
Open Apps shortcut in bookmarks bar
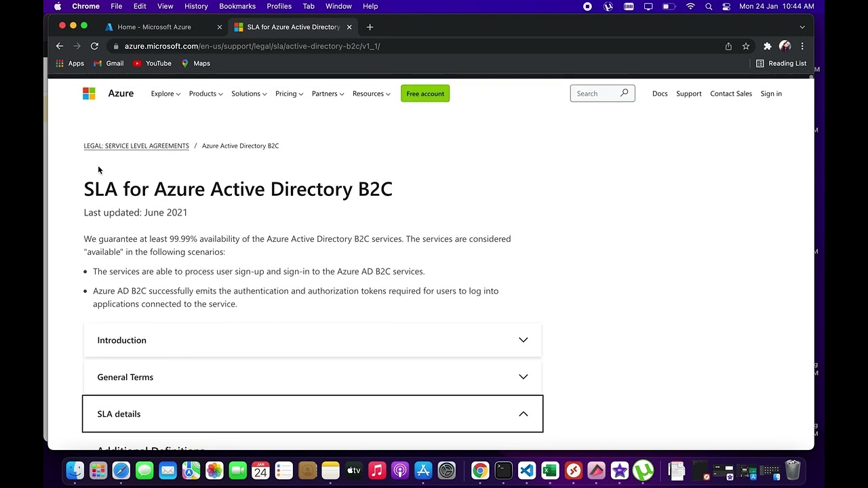tap(70, 63)
